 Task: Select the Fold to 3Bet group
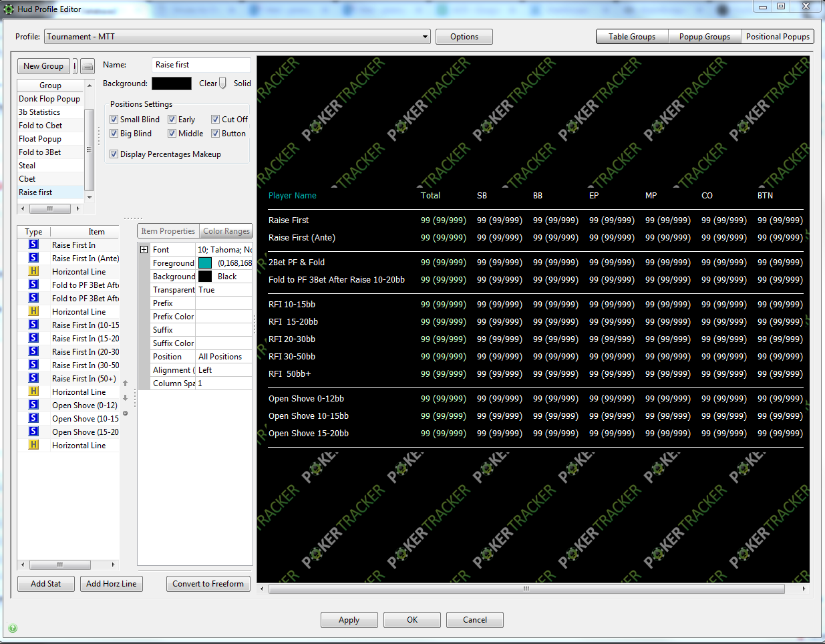tap(50, 152)
